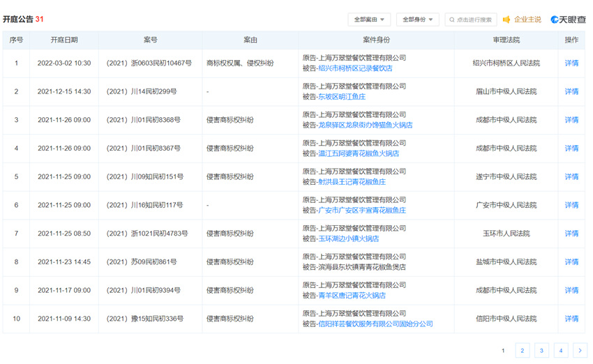Open 详情 for row 1 case
The height and width of the screenshot is (364, 593).
pos(571,63)
